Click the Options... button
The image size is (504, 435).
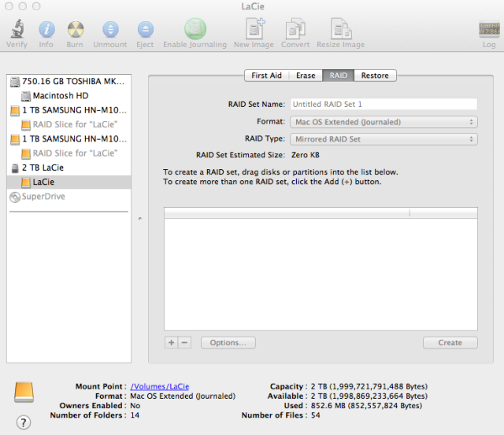tap(228, 343)
